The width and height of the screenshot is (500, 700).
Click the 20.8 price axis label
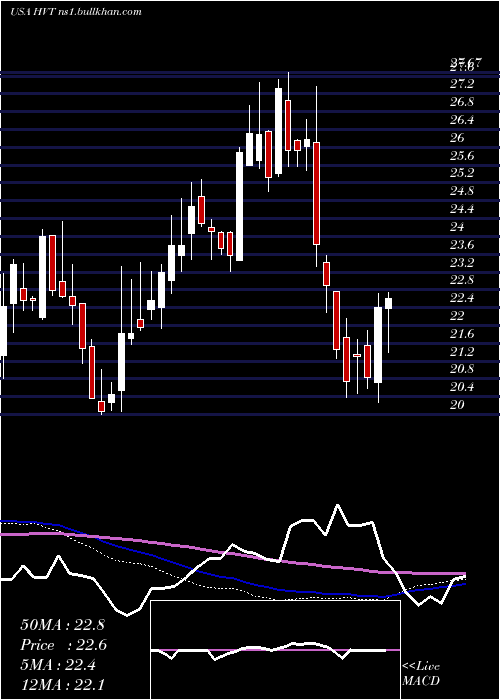[462, 369]
